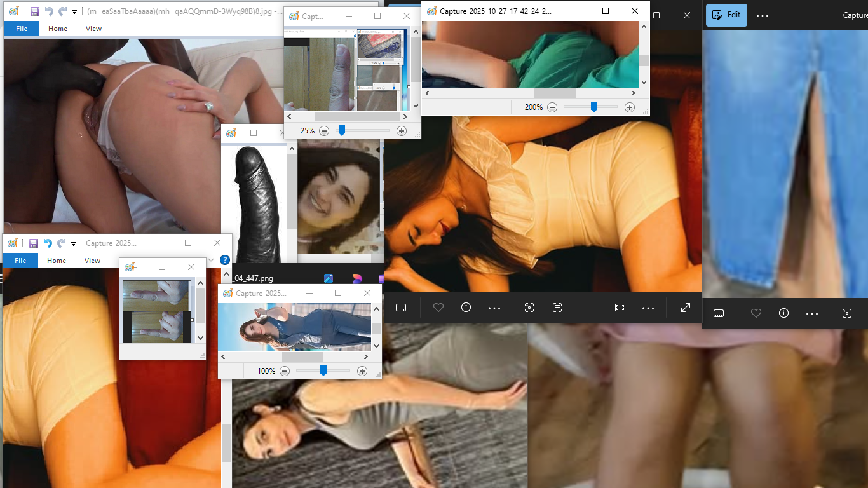This screenshot has width=868, height=488.
Task: Open three-dot menu next to Edit button
Action: coord(763,15)
